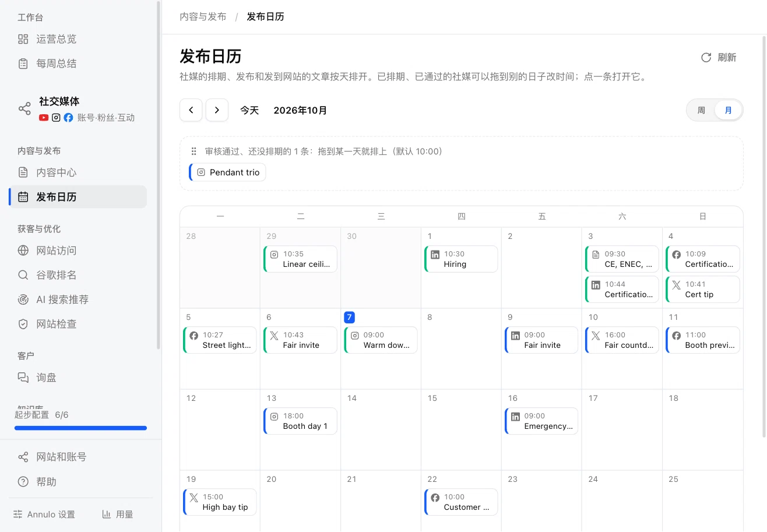The image size is (767, 532).
Task: Click the sidebar vertical scrollbar
Action: coord(159,175)
